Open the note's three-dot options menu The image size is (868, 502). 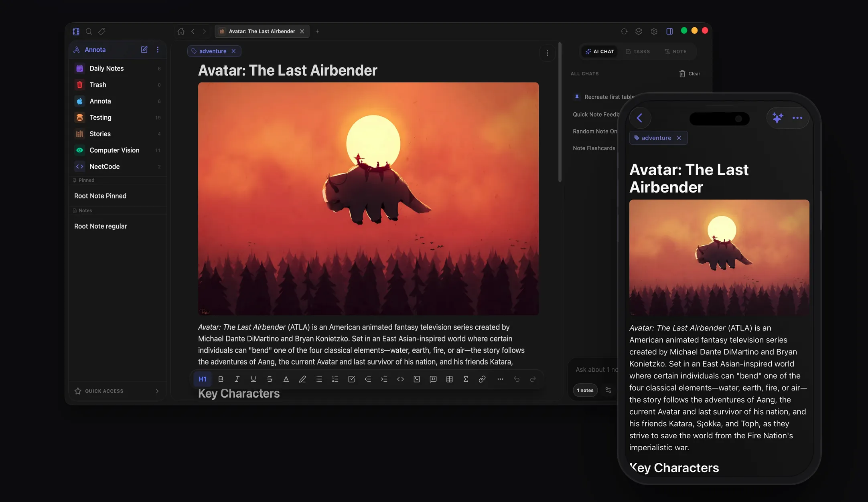pyautogui.click(x=548, y=53)
